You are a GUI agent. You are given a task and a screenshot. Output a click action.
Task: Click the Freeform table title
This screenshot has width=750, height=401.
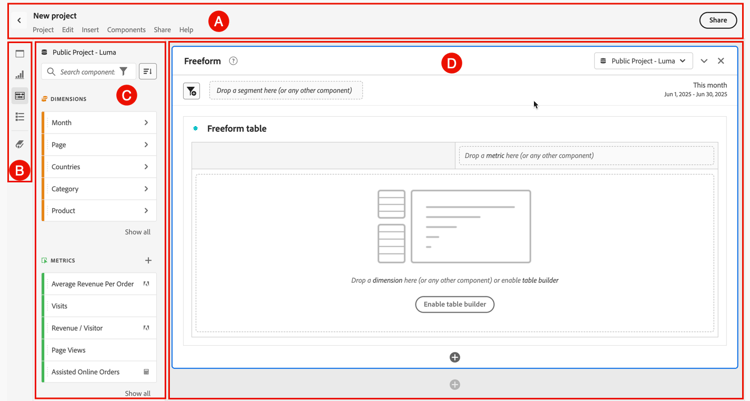point(237,128)
